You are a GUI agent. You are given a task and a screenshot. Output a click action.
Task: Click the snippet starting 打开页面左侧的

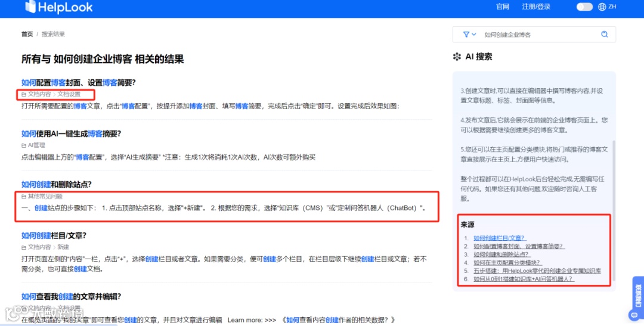click(x=224, y=264)
